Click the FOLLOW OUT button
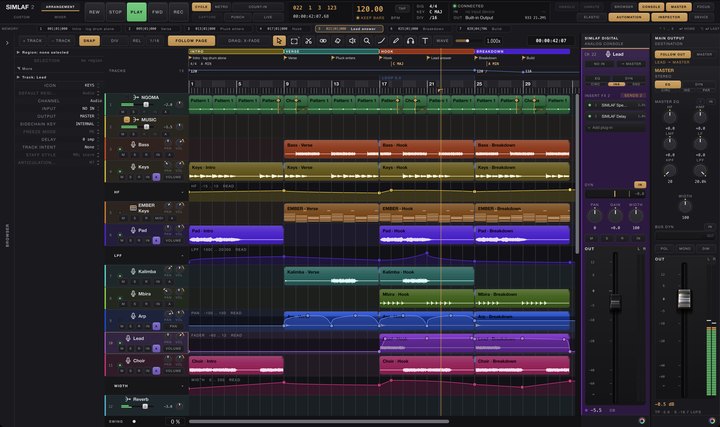This screenshot has height=427, width=720. pyautogui.click(x=672, y=54)
